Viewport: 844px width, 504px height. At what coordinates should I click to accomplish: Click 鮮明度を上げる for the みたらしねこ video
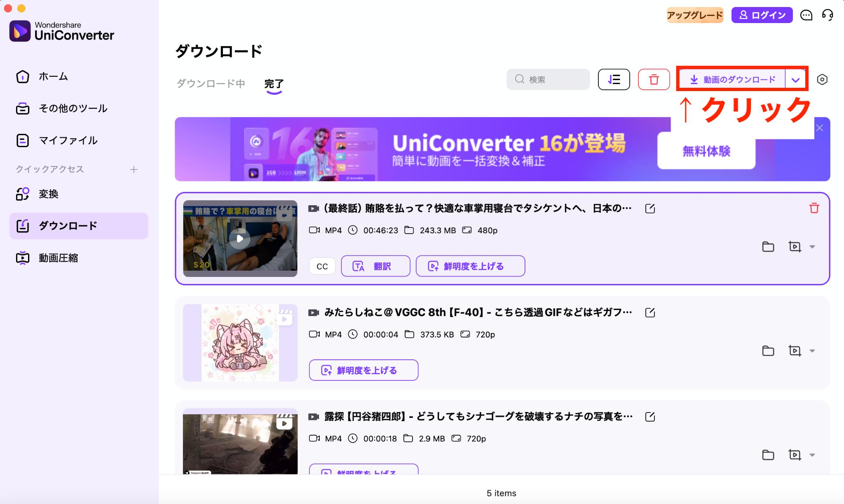363,370
